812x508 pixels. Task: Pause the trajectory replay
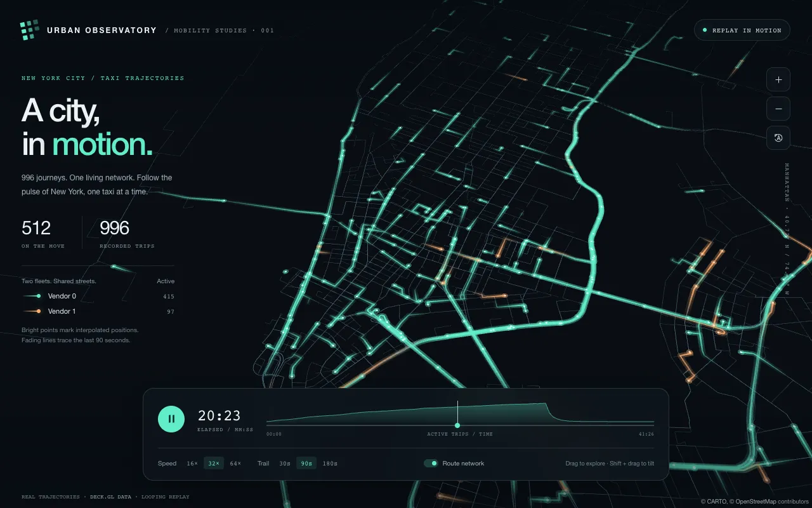click(x=171, y=419)
